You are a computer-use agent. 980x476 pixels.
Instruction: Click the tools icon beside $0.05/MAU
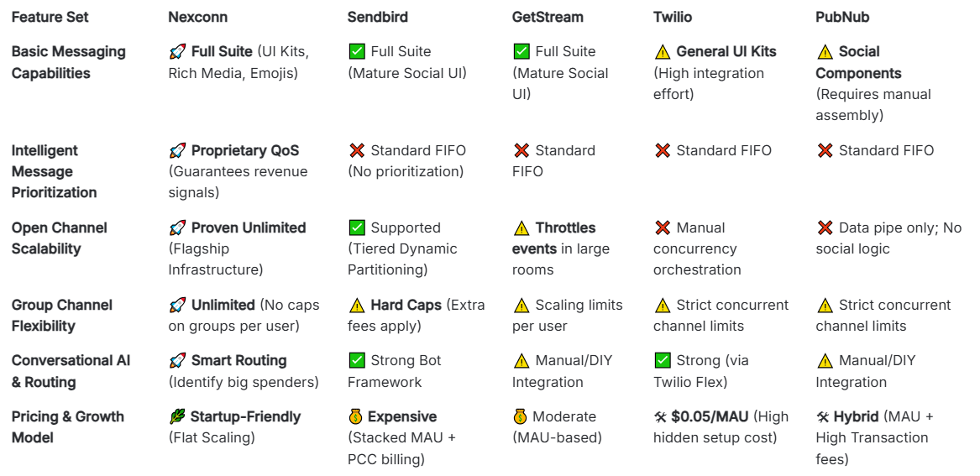pyautogui.click(x=660, y=417)
